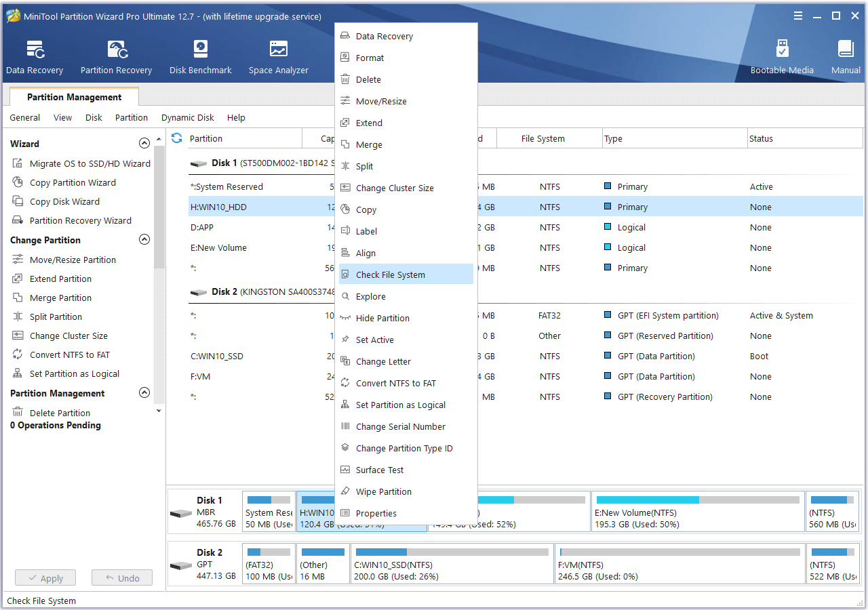
Task: Open the Help menu
Action: point(236,118)
